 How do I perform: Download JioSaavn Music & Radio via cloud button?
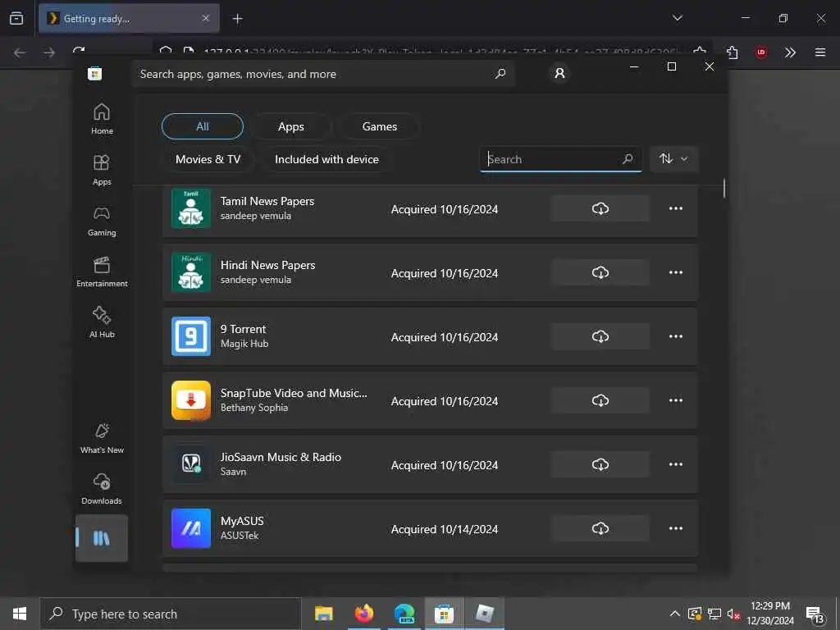pos(600,464)
